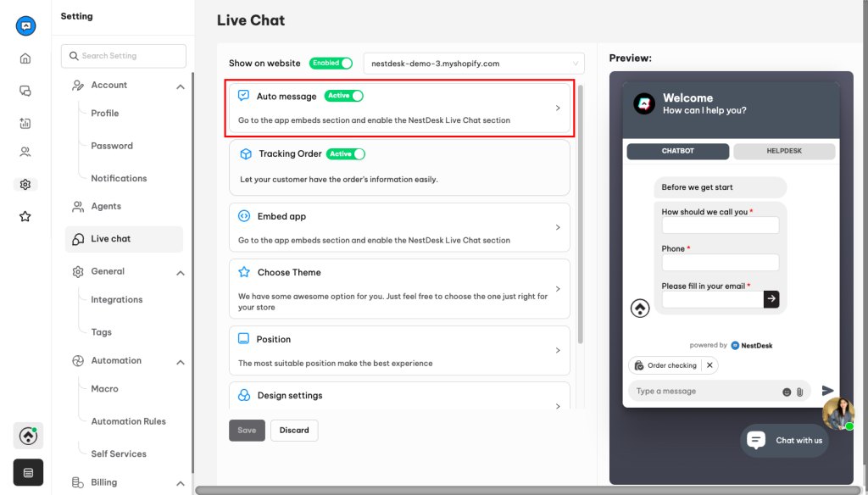The image size is (868, 495).
Task: Click the Welcome header logo in preview
Action: 644,103
